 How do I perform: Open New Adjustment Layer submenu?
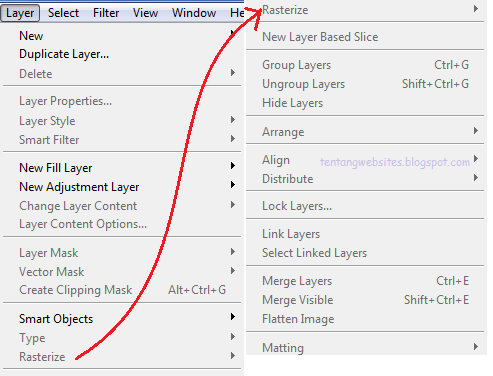(122, 187)
